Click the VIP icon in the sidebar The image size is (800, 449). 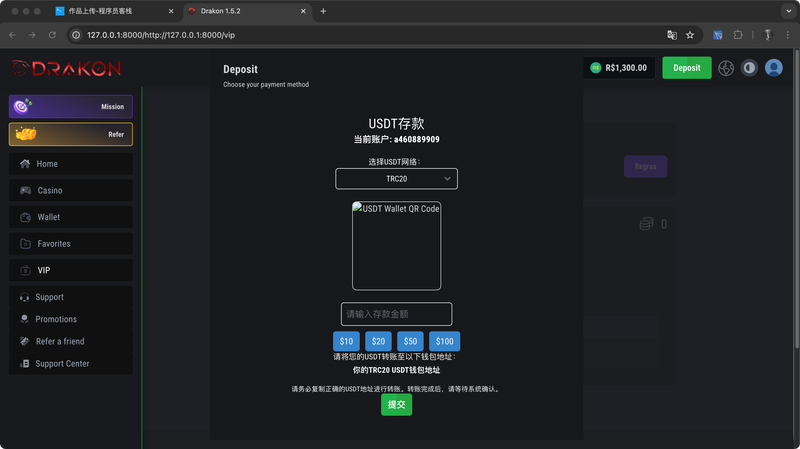pyautogui.click(x=25, y=270)
